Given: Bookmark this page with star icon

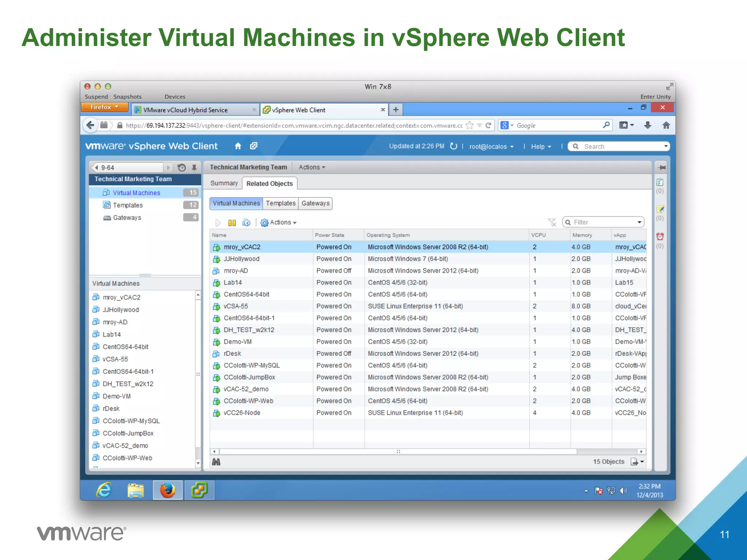Looking at the screenshot, I should (x=470, y=125).
